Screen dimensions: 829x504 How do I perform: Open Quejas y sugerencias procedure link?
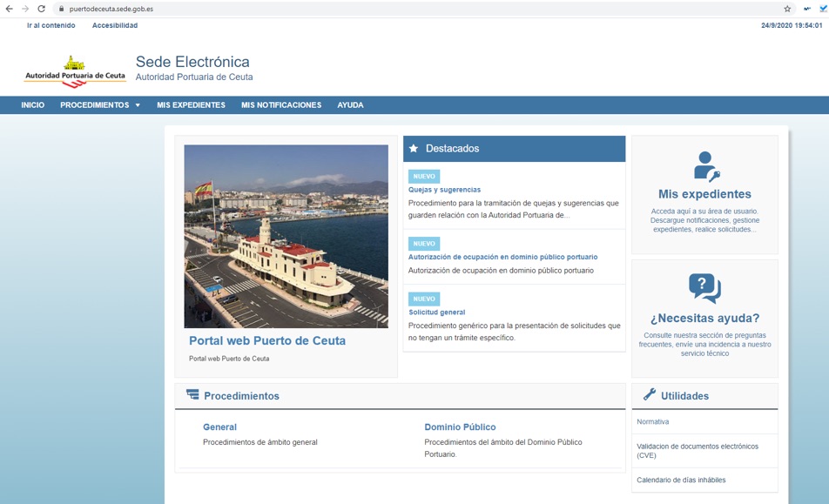point(444,190)
